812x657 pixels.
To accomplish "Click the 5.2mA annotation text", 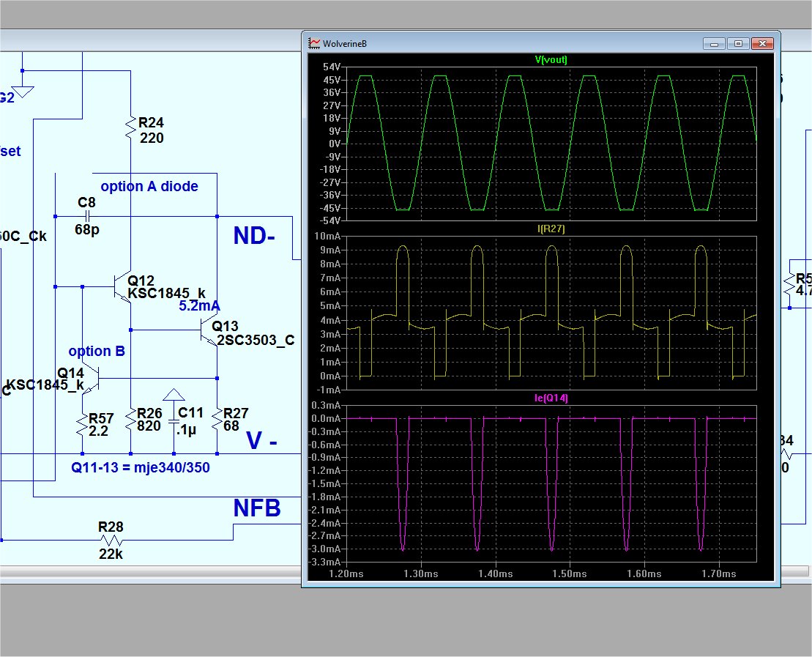I will coord(199,306).
